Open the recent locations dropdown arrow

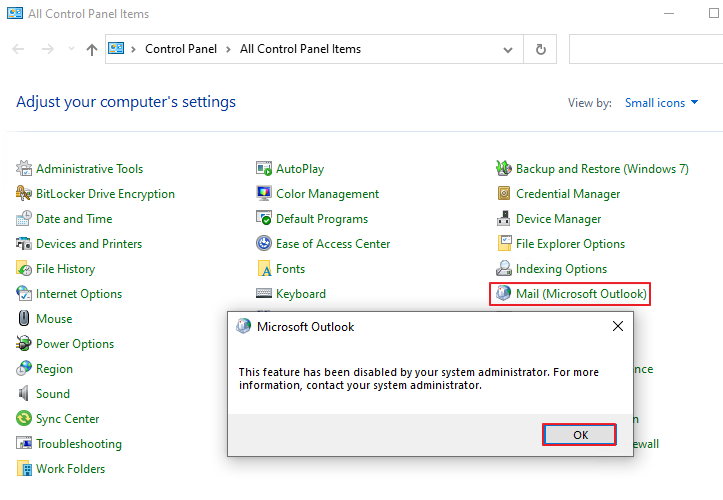pos(71,49)
